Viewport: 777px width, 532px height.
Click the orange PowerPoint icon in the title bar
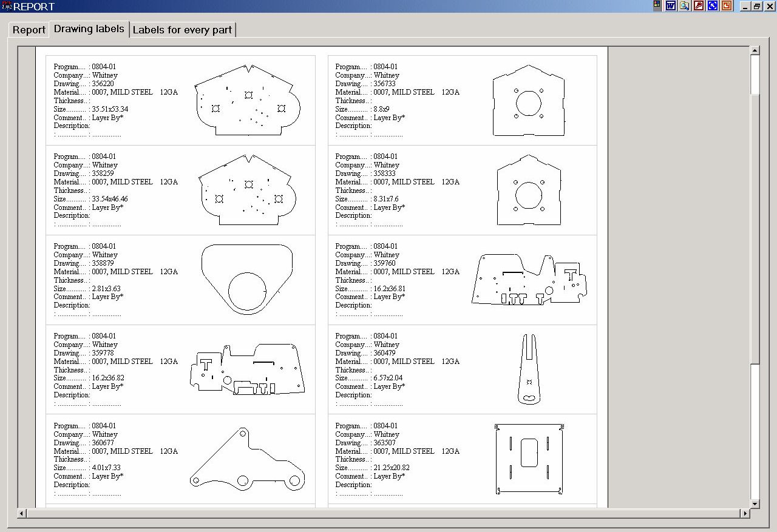(x=727, y=6)
